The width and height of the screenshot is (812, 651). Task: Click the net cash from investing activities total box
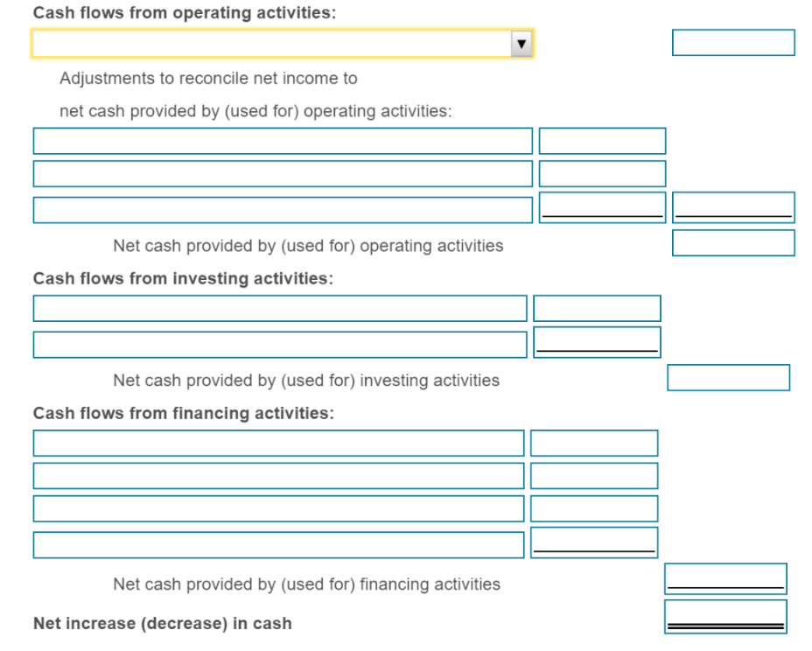(727, 377)
